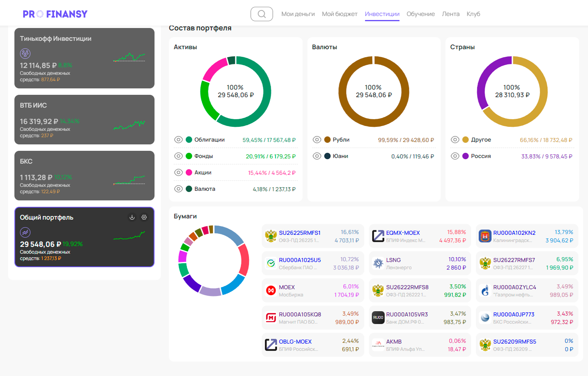Open SU26209RMFS5 bond link
The width and height of the screenshot is (588, 376).
514,342
